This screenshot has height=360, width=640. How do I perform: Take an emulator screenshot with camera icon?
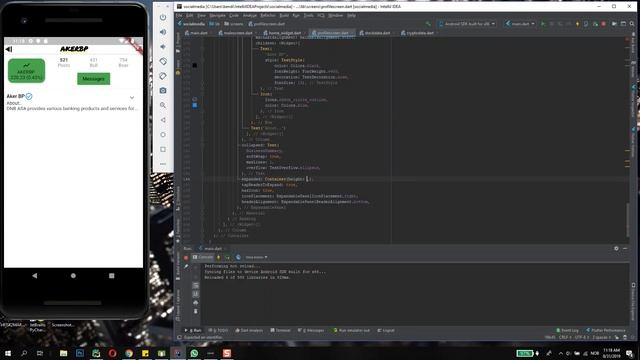tap(163, 90)
